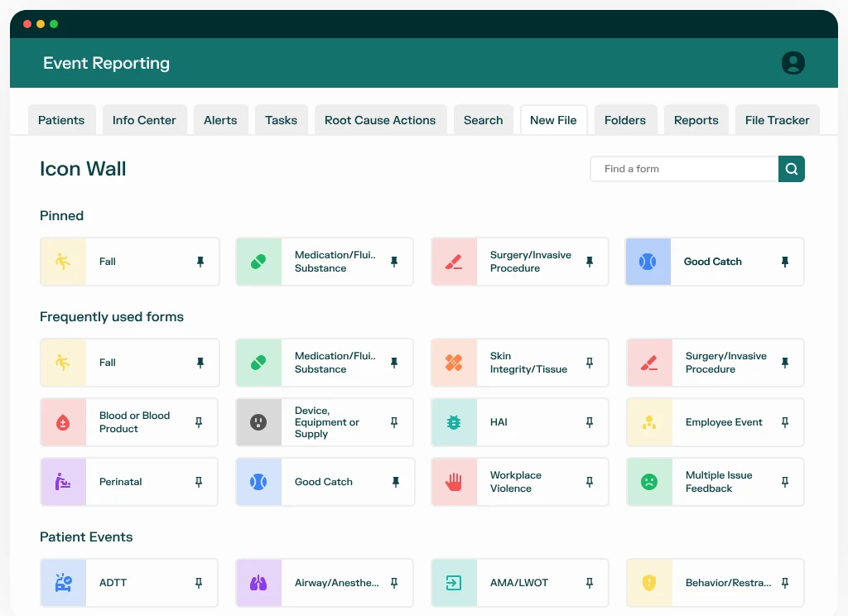Pin the Blood or Blood Product form
The height and width of the screenshot is (616, 848).
[199, 422]
